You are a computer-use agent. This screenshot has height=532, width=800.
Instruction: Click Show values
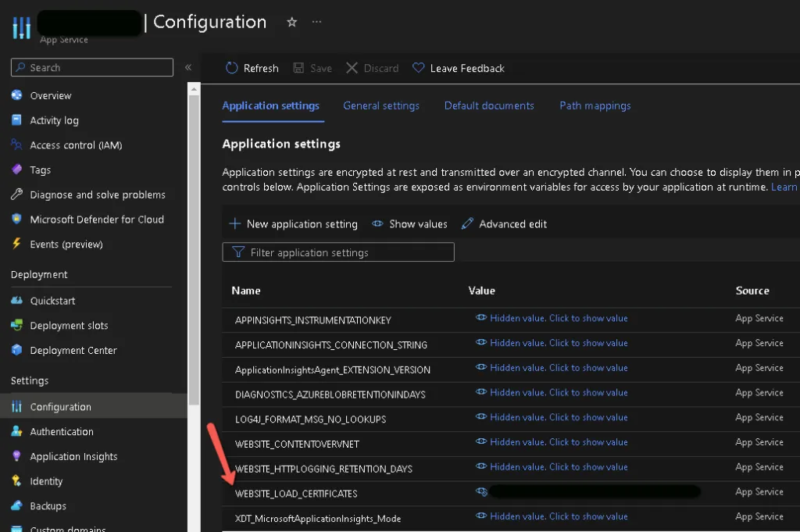coord(409,224)
